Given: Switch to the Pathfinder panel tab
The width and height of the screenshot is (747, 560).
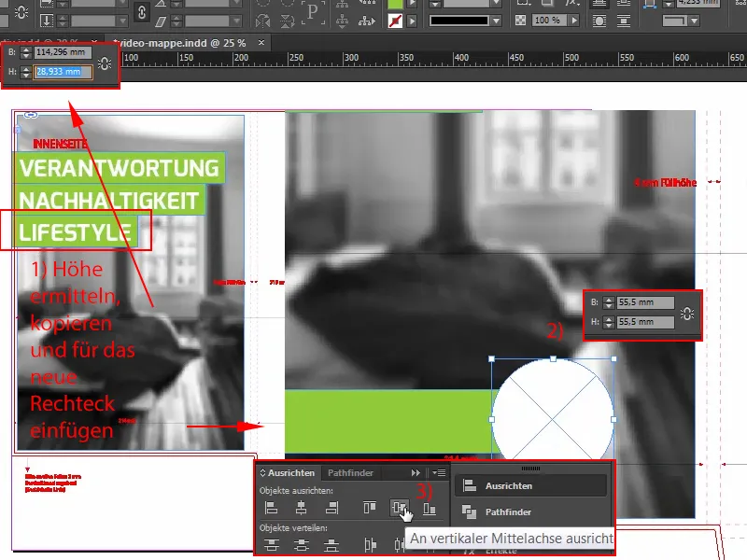Looking at the screenshot, I should [351, 473].
